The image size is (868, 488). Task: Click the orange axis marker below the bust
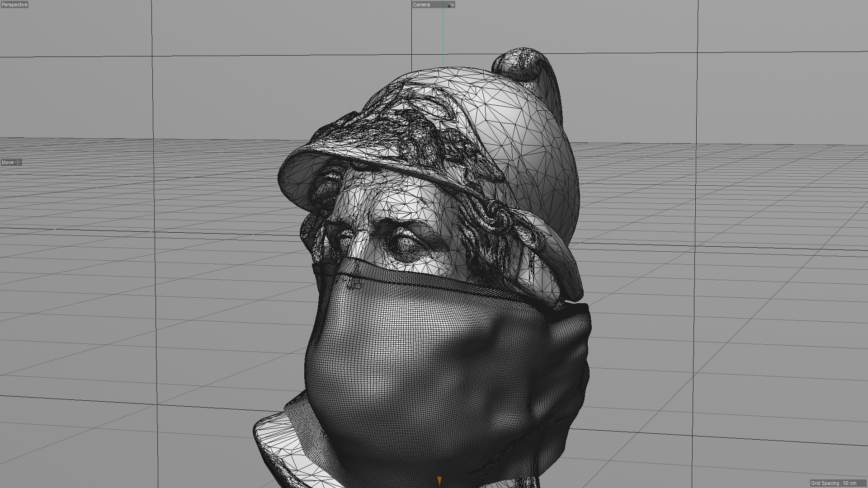[x=439, y=480]
